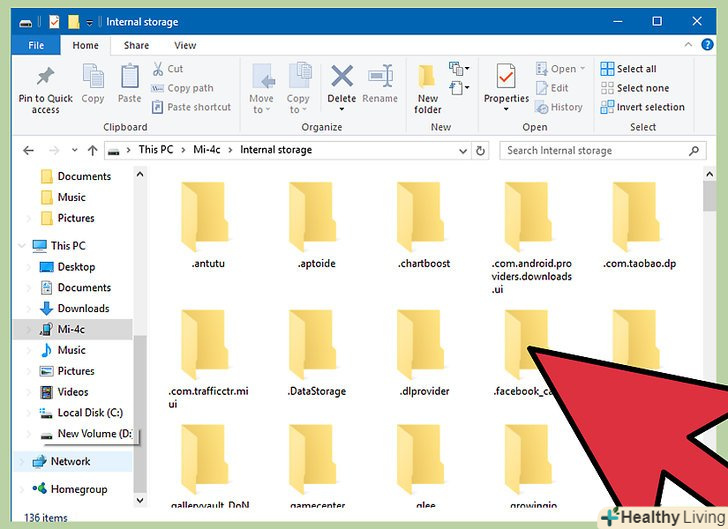
Task: Click Select none
Action: click(x=635, y=88)
